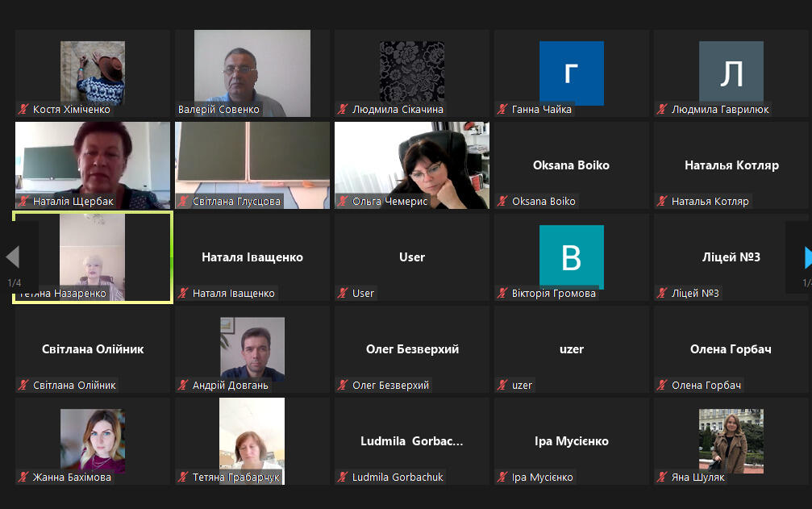Click muted mic icon for Яна Шуляк
Screen dimensions: 812x509
pyautogui.click(x=662, y=477)
